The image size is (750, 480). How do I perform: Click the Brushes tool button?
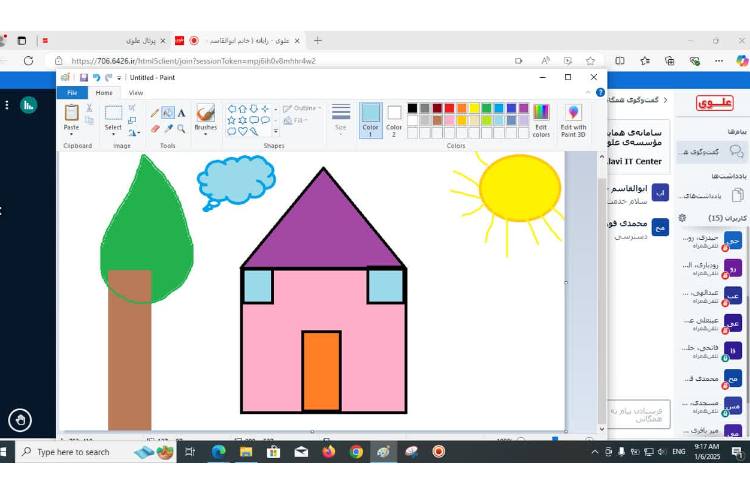(x=206, y=118)
